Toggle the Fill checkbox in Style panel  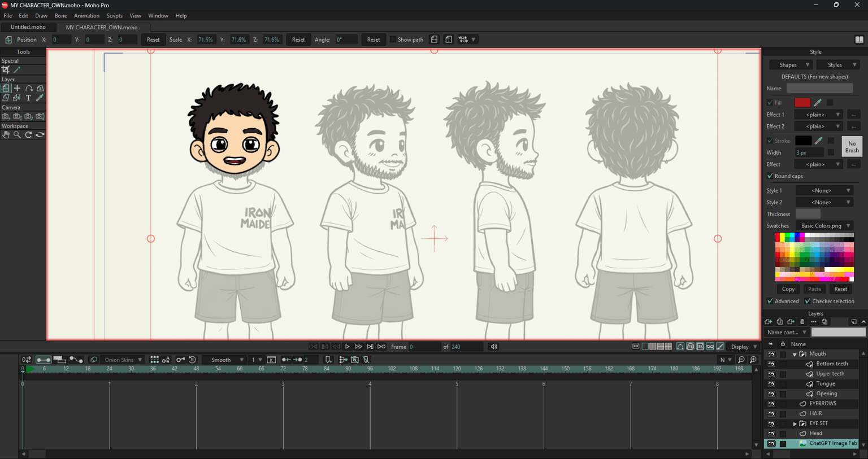770,103
